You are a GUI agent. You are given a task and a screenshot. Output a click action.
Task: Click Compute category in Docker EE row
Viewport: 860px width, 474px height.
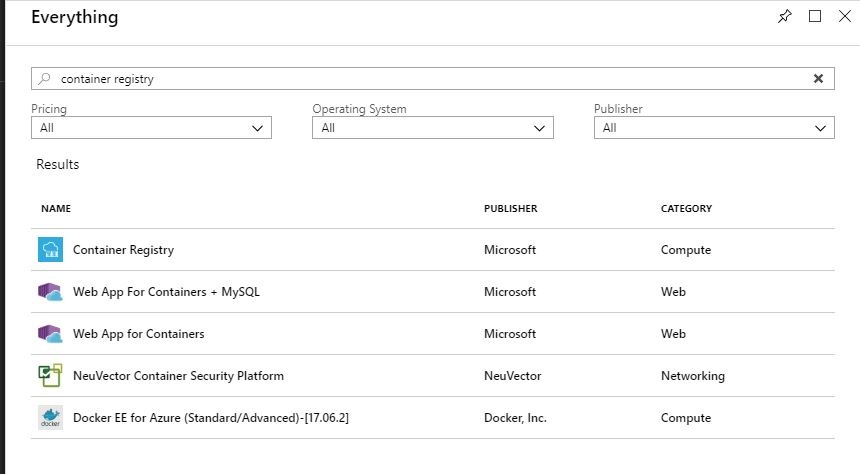click(686, 417)
